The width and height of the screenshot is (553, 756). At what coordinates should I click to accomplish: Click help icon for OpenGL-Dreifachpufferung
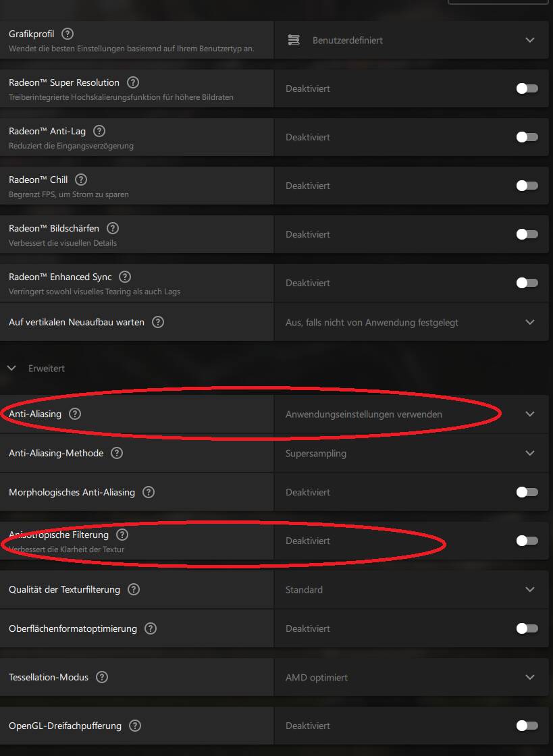(x=135, y=726)
